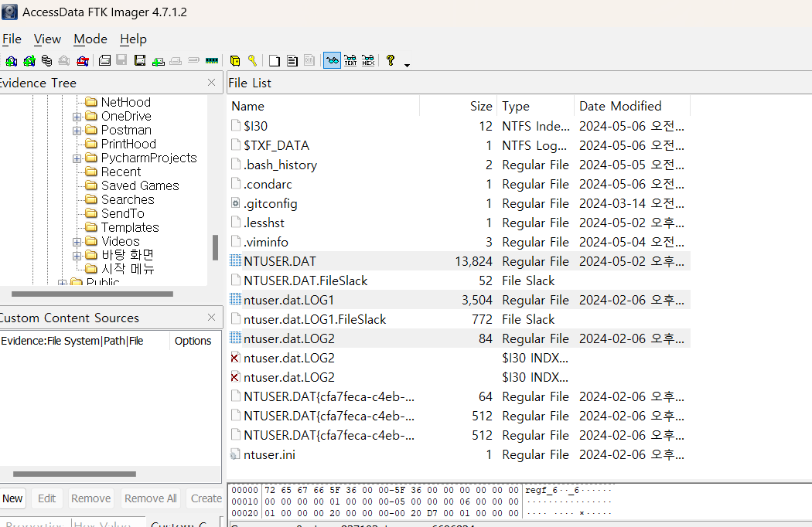Toggle automatic file view glasses icon
The height and width of the screenshot is (527, 812).
[x=332, y=60]
